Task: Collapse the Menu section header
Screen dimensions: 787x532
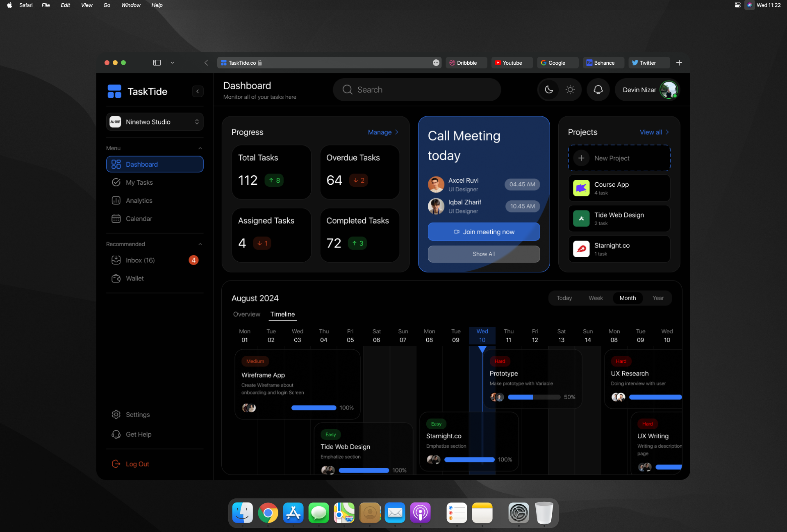Action: click(x=200, y=148)
